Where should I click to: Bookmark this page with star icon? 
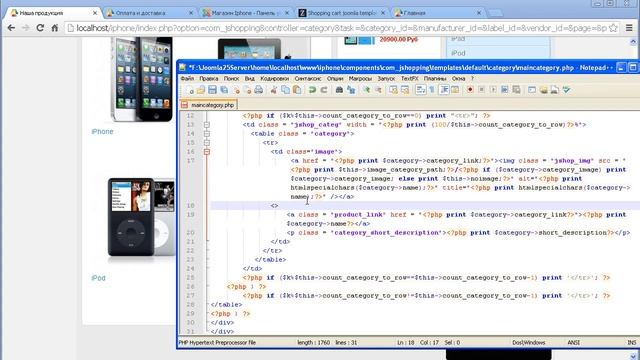click(613, 28)
